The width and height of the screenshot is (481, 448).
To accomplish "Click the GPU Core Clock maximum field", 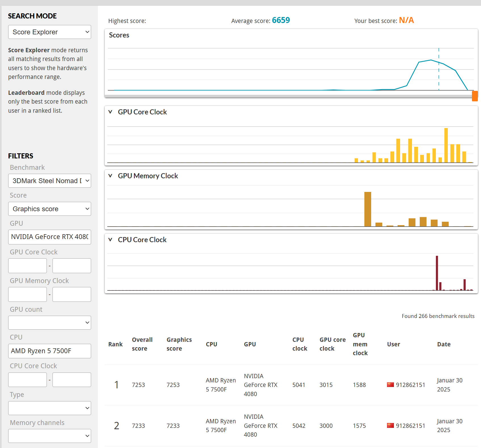I will (72, 266).
